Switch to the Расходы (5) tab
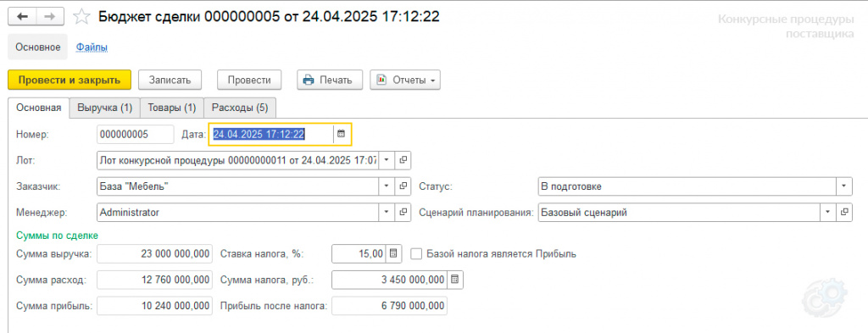868x333 pixels. pyautogui.click(x=240, y=108)
